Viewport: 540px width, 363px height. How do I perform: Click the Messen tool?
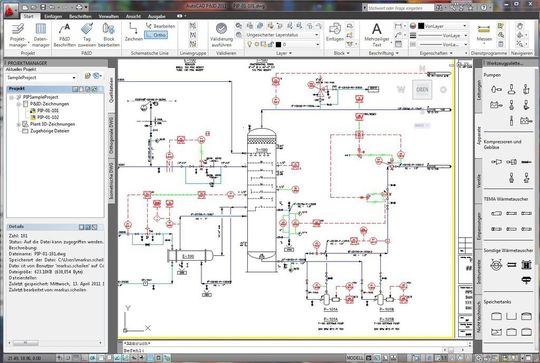point(484,33)
